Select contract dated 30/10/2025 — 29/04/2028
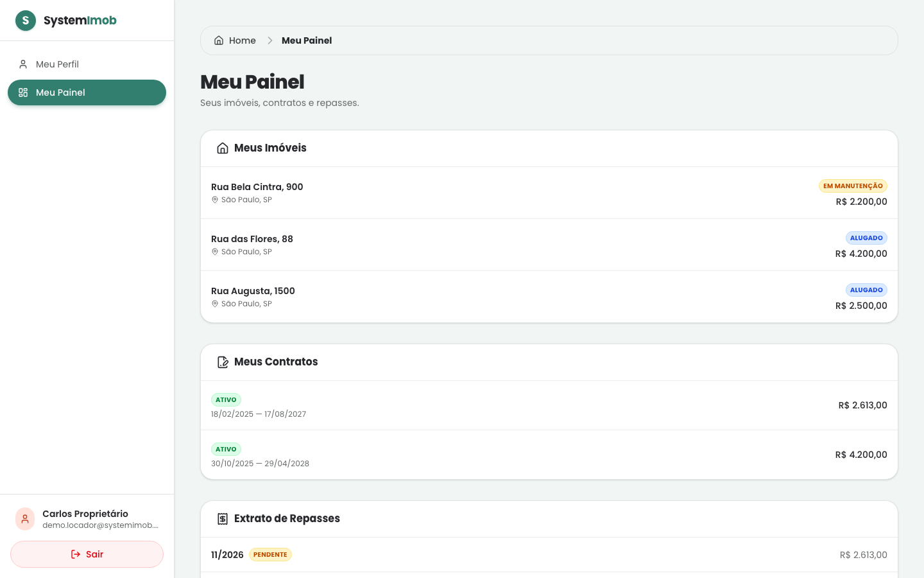Image resolution: width=924 pixels, height=578 pixels. coord(549,455)
